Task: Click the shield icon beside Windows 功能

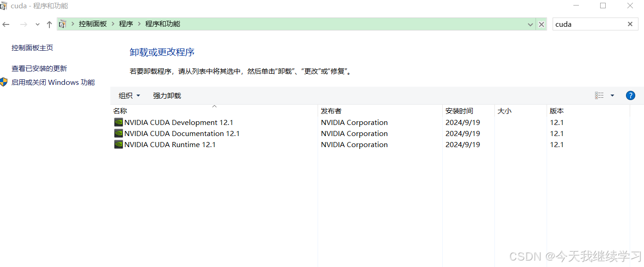Action: click(4, 82)
